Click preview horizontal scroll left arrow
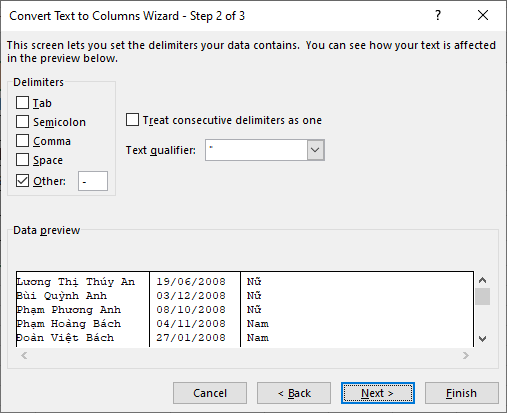 (24, 355)
